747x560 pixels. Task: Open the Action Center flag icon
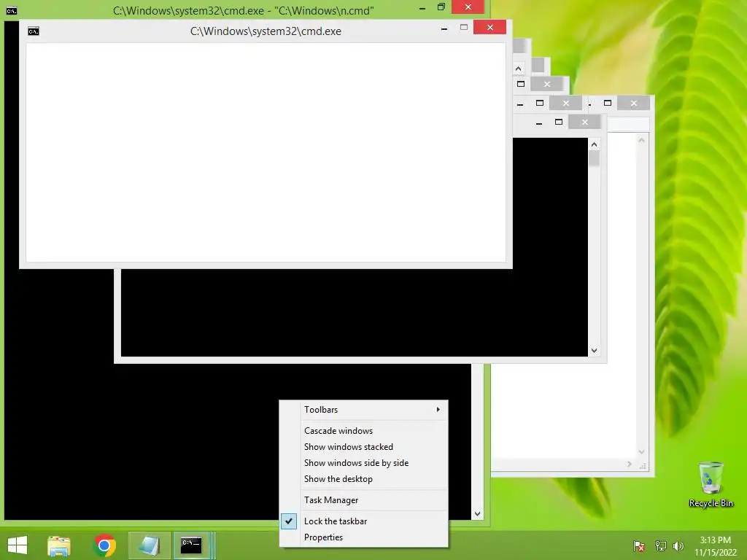[639, 545]
